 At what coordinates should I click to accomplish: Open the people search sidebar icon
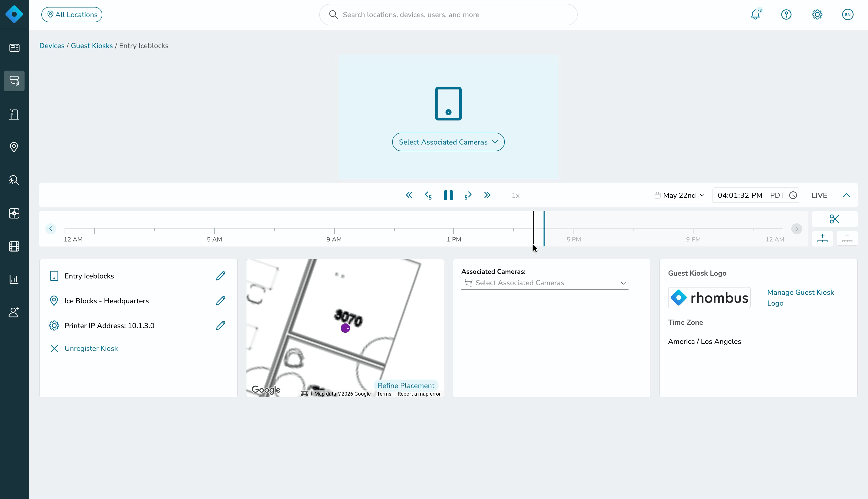14,180
